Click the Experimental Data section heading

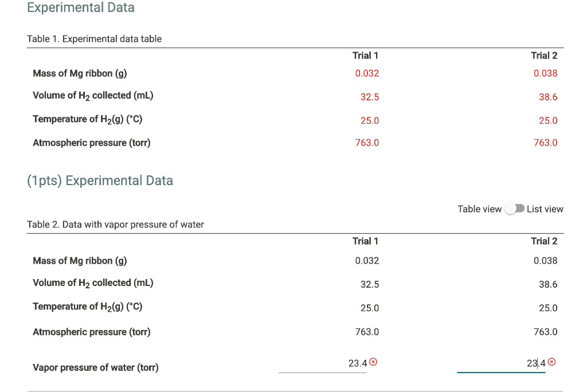[x=80, y=8]
